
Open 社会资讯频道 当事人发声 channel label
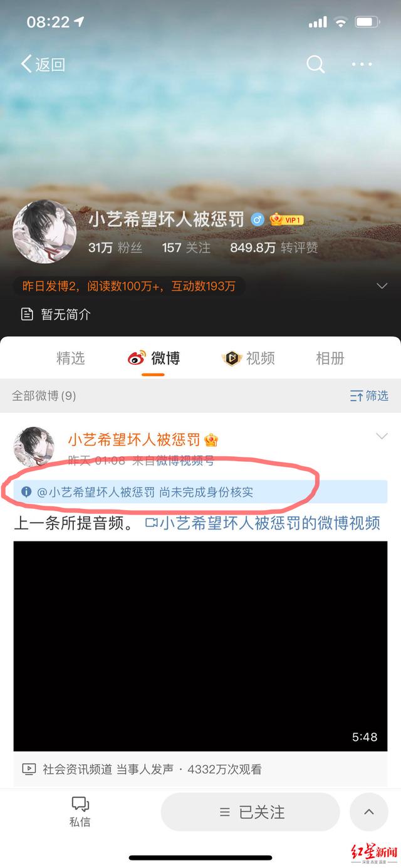pos(108,769)
